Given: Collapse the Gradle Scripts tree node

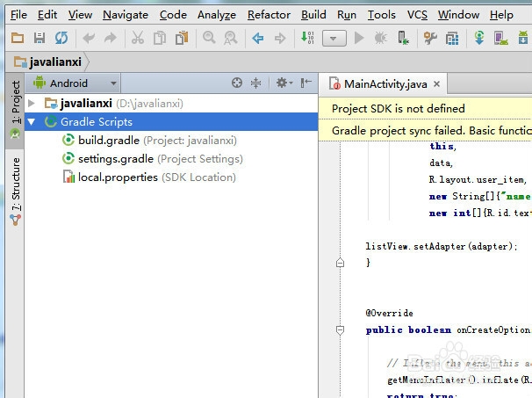Looking at the screenshot, I should click(x=32, y=121).
